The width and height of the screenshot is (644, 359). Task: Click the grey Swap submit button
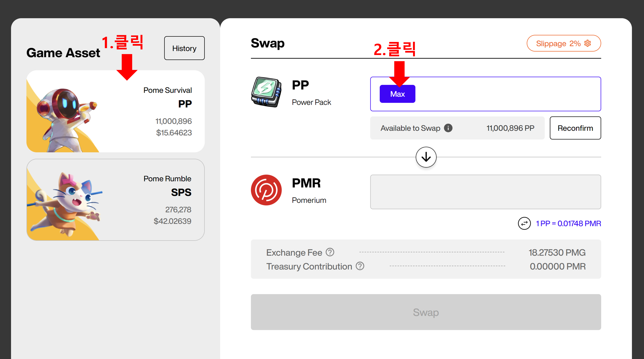[x=426, y=312]
